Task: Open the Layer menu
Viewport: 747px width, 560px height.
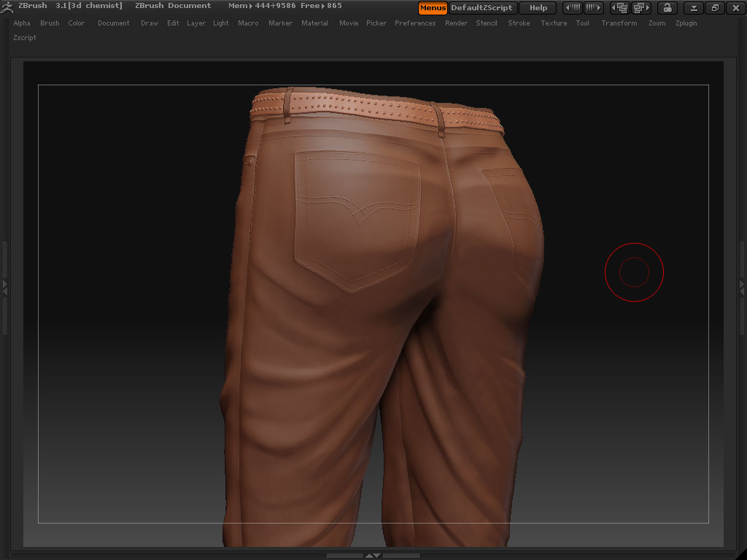Action: pos(196,23)
